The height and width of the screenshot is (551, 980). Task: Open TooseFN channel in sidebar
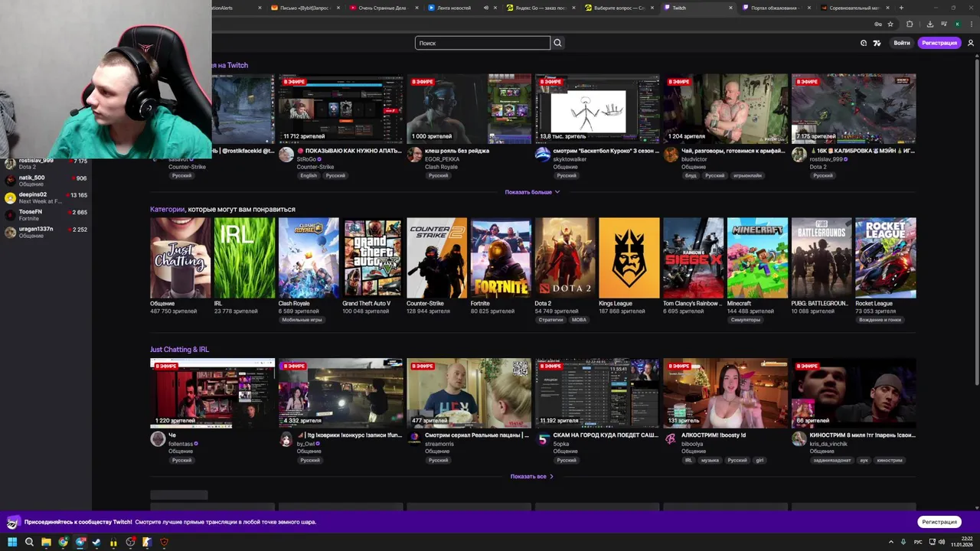tap(46, 215)
